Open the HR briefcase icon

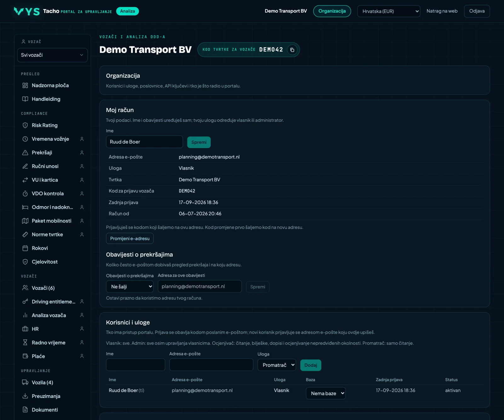point(25,329)
